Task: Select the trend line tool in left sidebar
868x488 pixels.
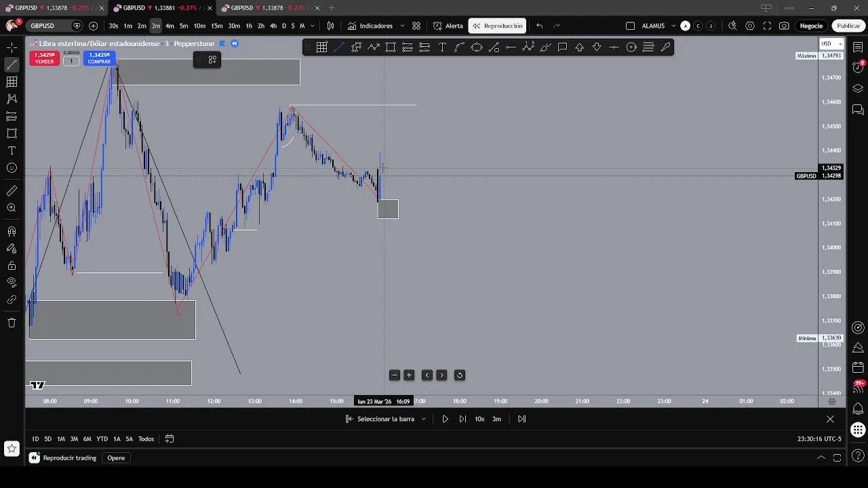Action: point(12,65)
